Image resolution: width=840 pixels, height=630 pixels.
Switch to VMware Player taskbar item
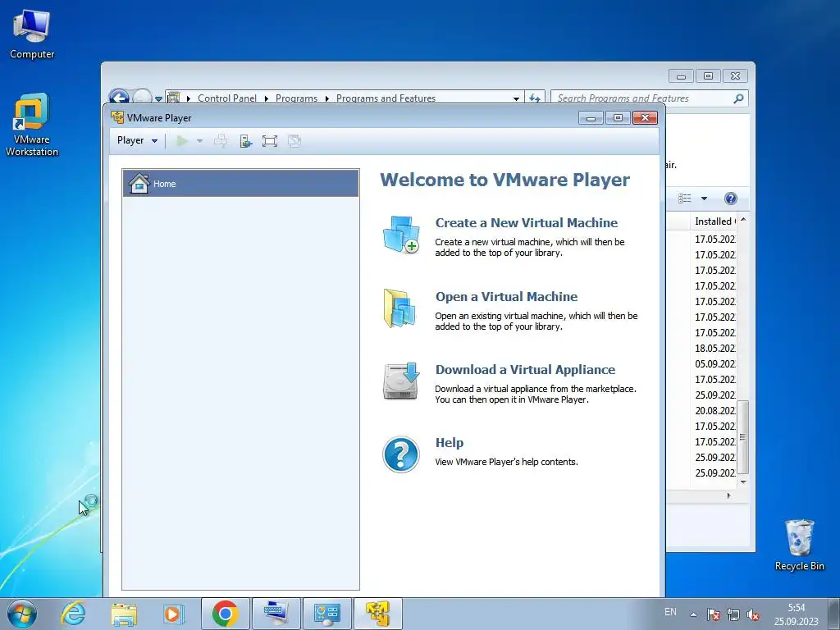point(378,614)
